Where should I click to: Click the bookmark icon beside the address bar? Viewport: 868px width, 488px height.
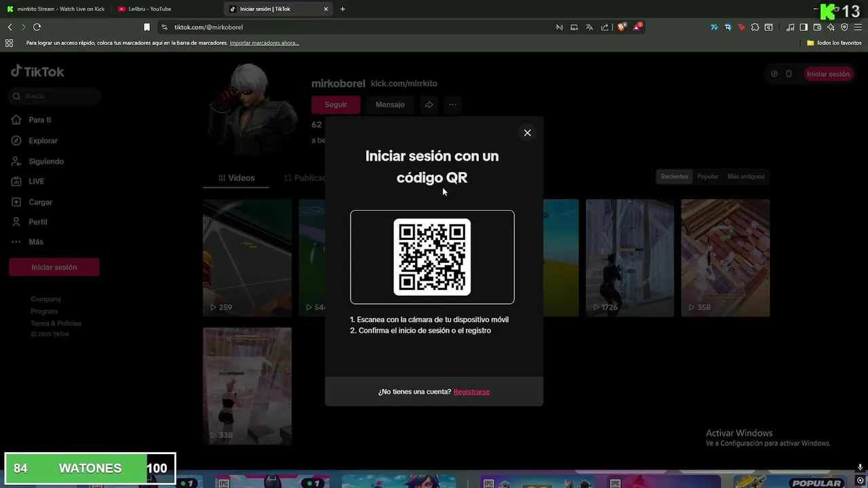pos(146,27)
